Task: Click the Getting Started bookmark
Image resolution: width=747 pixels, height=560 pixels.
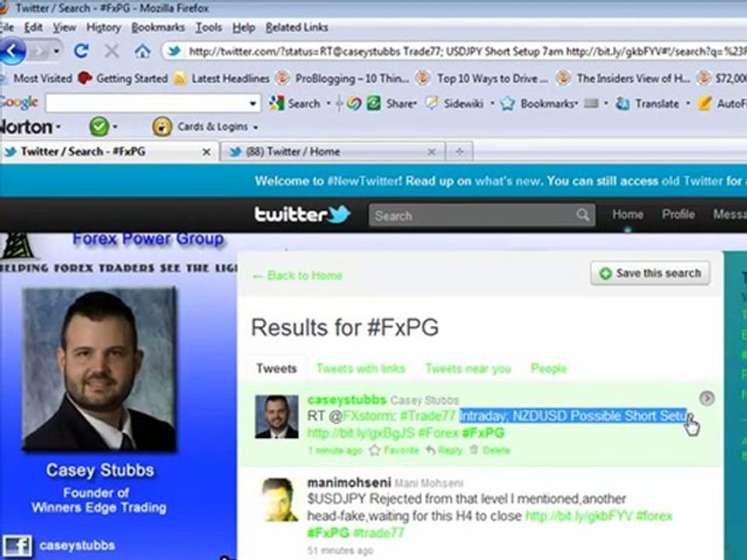Action: tap(123, 78)
